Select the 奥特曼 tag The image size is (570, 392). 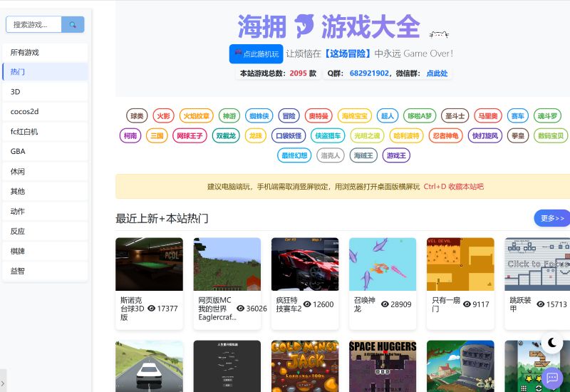pos(318,116)
